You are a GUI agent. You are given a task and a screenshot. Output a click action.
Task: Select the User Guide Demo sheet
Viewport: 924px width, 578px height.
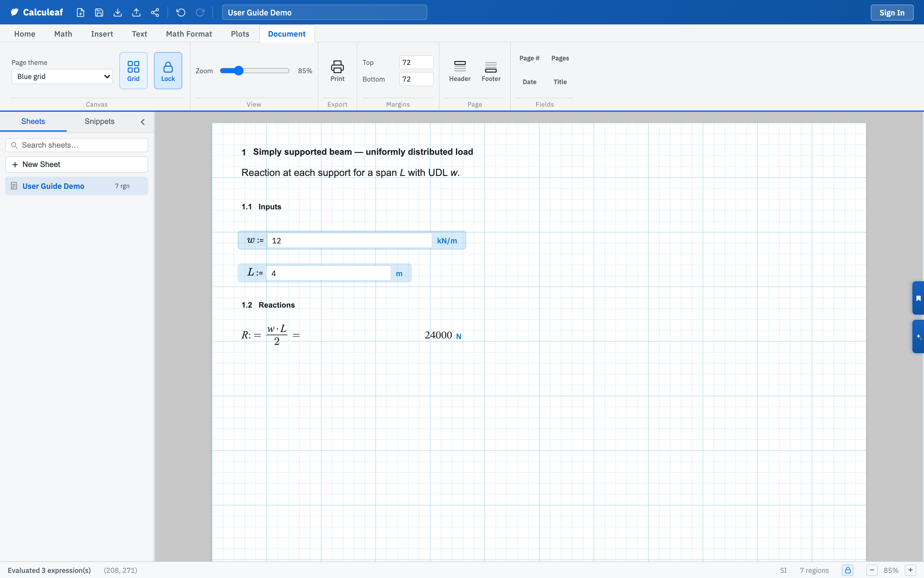point(77,186)
